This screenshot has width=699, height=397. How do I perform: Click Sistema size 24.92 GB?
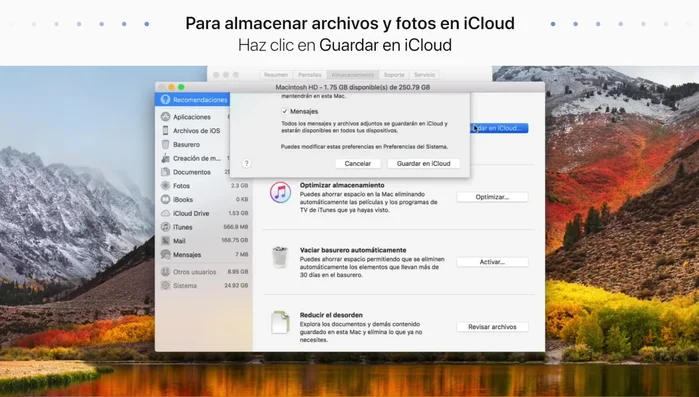[x=236, y=285]
